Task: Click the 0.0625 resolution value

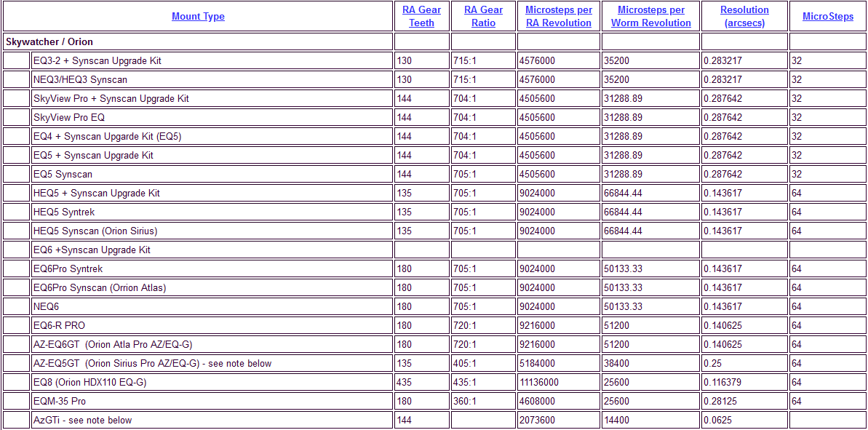Action: click(x=718, y=420)
